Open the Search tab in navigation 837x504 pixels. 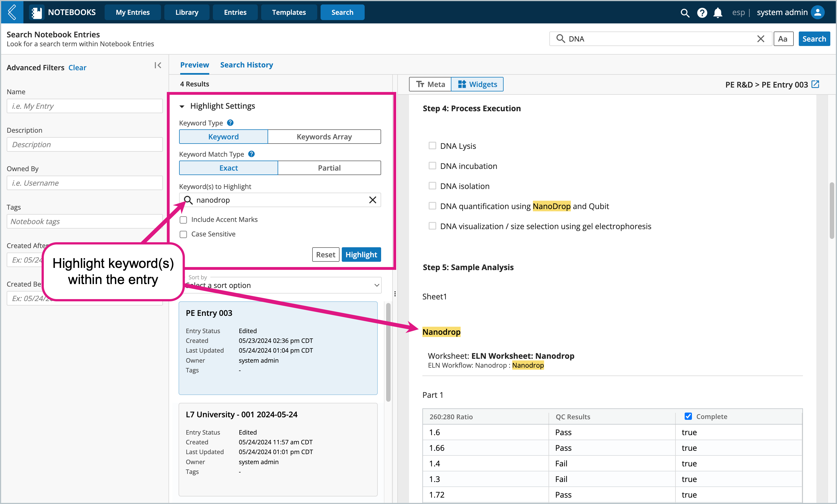(342, 12)
